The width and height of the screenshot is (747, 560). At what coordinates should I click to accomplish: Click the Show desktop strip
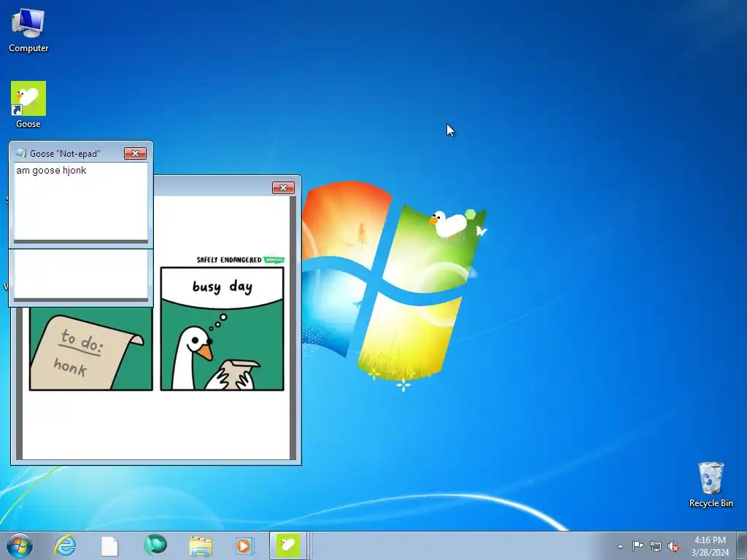coord(742,545)
